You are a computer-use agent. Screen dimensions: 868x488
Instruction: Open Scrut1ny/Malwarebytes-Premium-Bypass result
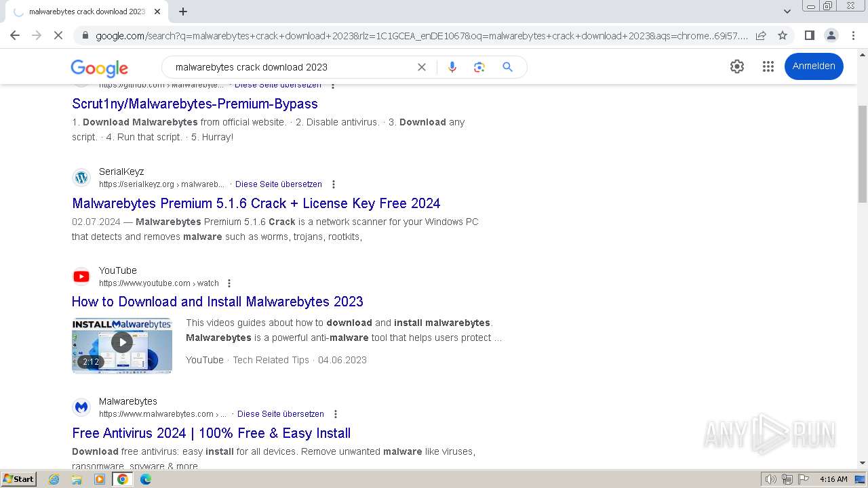click(195, 104)
